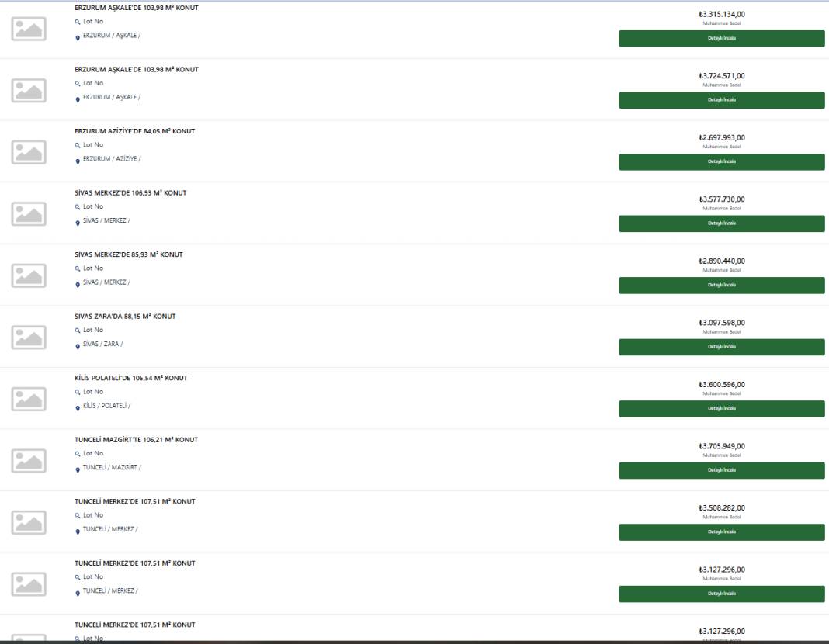Click Detaylı İncele for the ₺3.097.598,00 Zara listing
Viewport: 829px width, 644px height.
(x=722, y=347)
